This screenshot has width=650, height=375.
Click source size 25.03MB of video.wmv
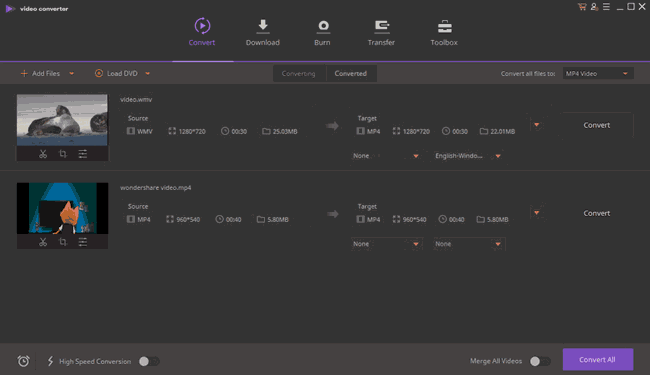tap(285, 131)
